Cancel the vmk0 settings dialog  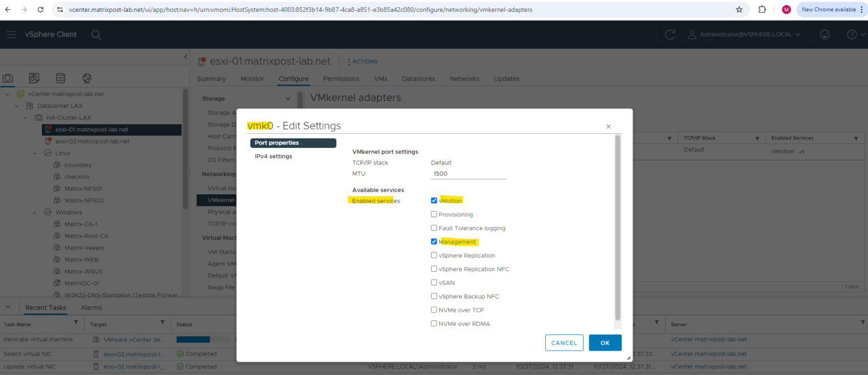click(x=564, y=343)
